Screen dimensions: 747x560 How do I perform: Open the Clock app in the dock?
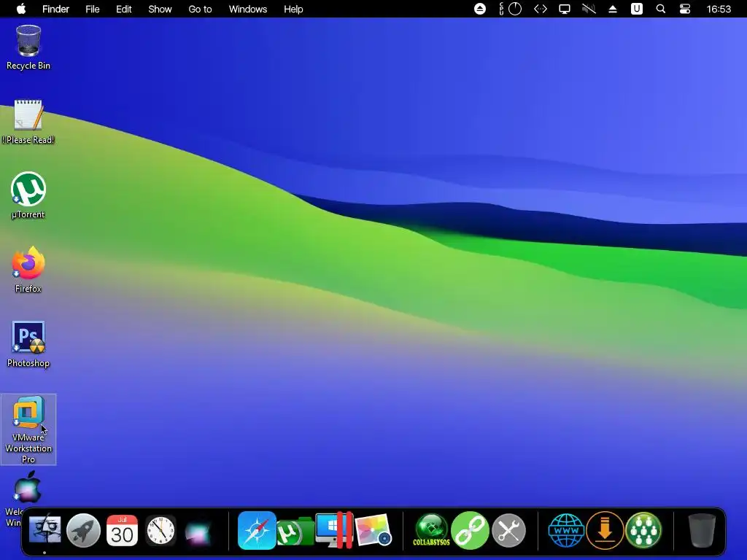point(160,530)
